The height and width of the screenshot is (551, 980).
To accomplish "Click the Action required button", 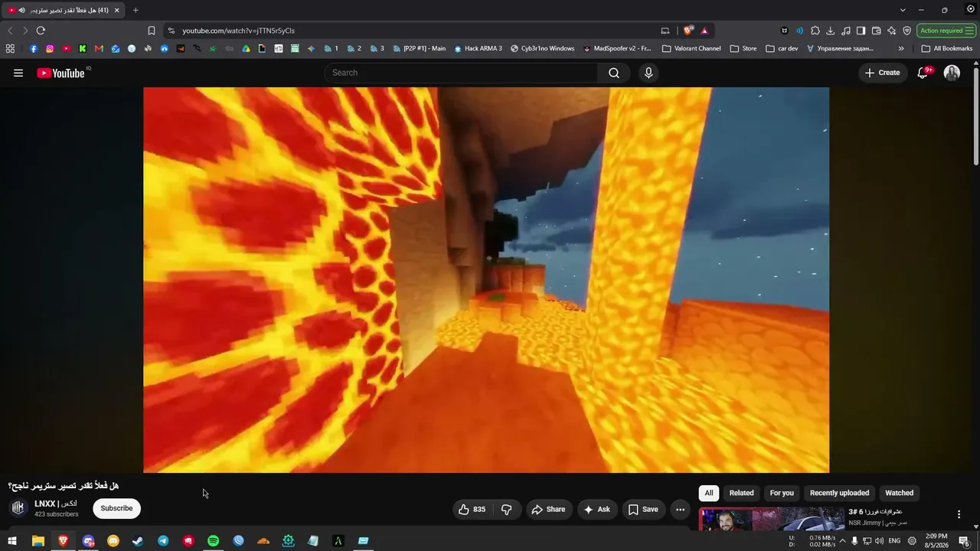I will [x=946, y=31].
